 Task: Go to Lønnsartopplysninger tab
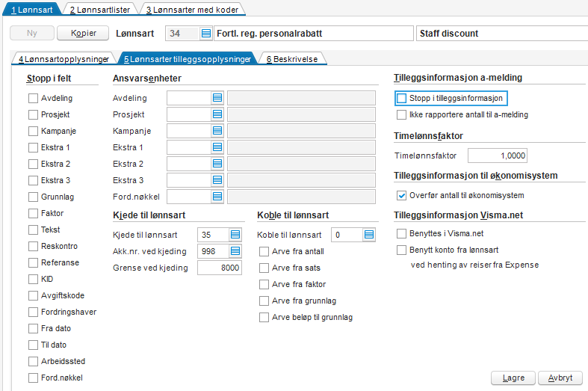[64, 58]
